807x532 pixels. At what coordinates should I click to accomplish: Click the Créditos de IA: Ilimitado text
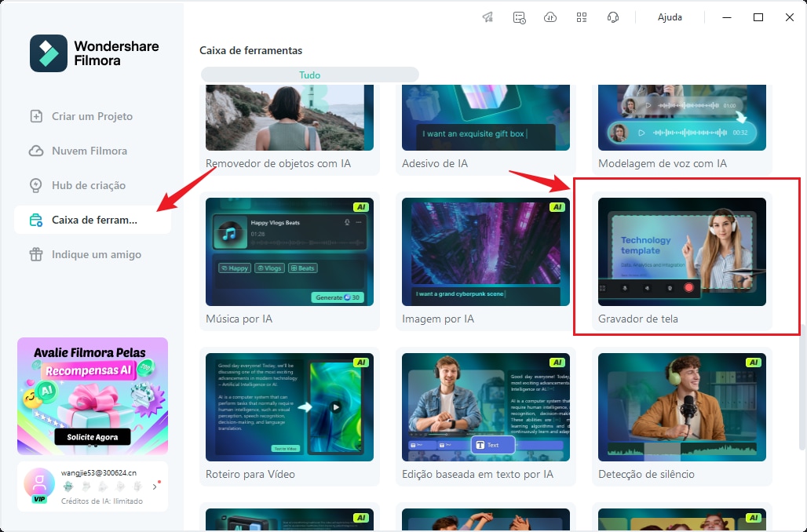(x=102, y=501)
